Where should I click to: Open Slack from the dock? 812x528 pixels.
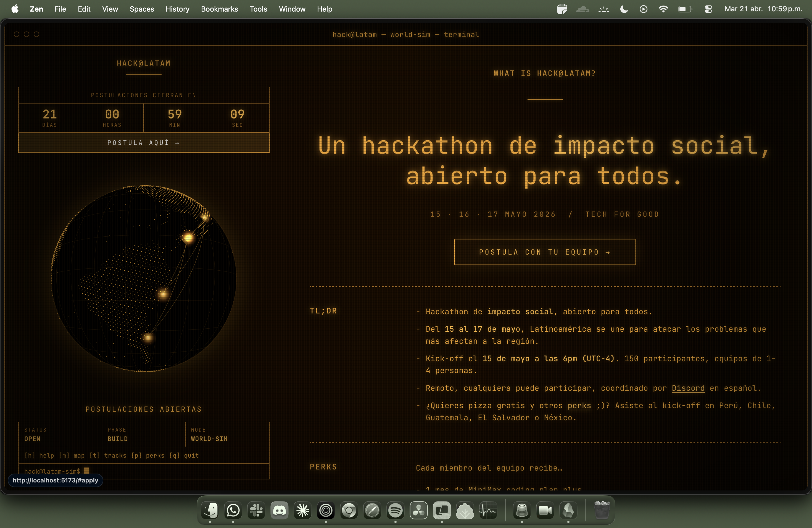point(256,511)
